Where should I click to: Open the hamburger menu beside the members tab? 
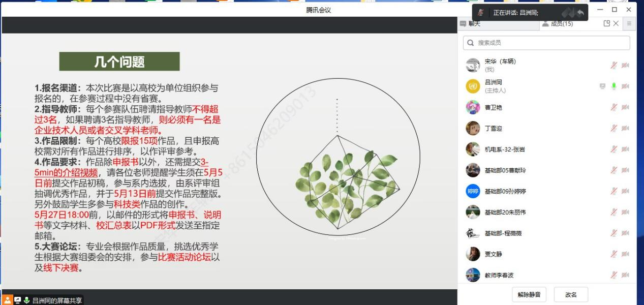click(x=629, y=23)
